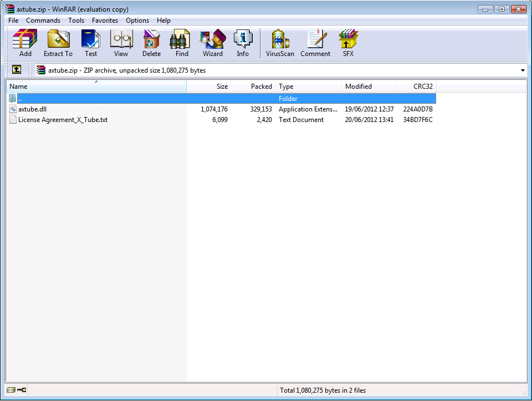Screen dimensions: 532x401
Task: Select the axtube.dll file name
Action: 32,109
